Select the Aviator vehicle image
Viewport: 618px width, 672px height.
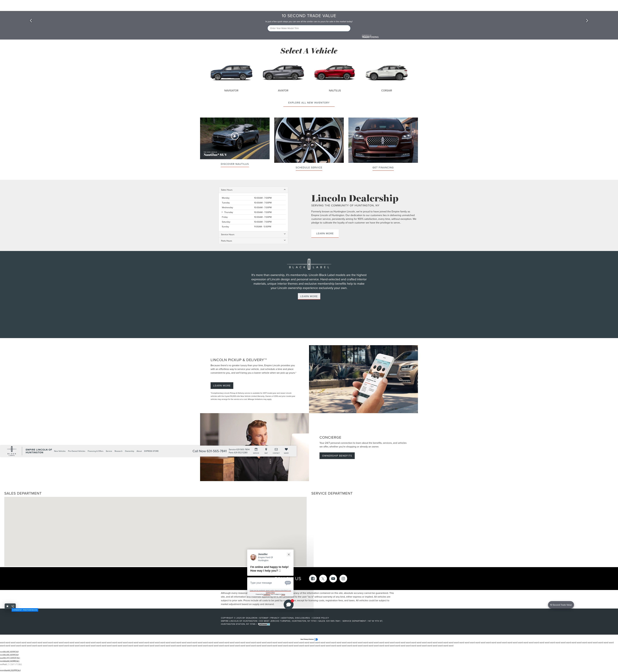pos(283,73)
